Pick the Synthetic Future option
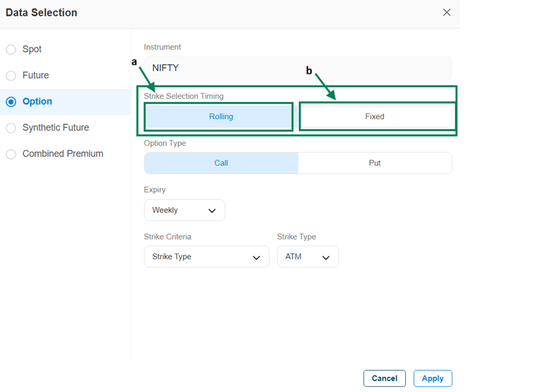551x392 pixels. click(x=11, y=128)
